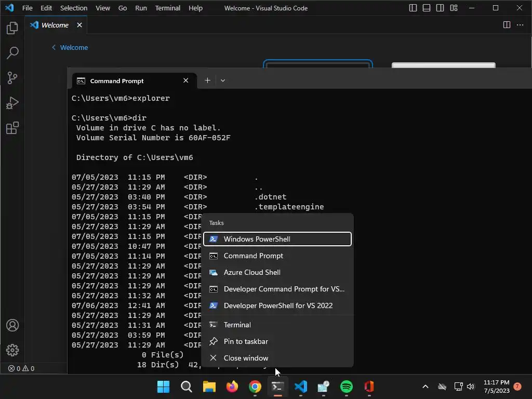Open the Windows Start menu

163,387
